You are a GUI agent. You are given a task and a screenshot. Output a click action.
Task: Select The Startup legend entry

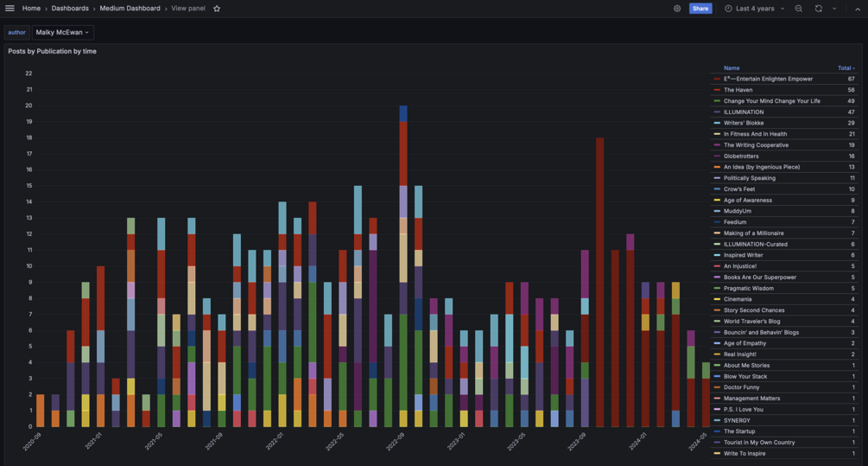click(739, 431)
